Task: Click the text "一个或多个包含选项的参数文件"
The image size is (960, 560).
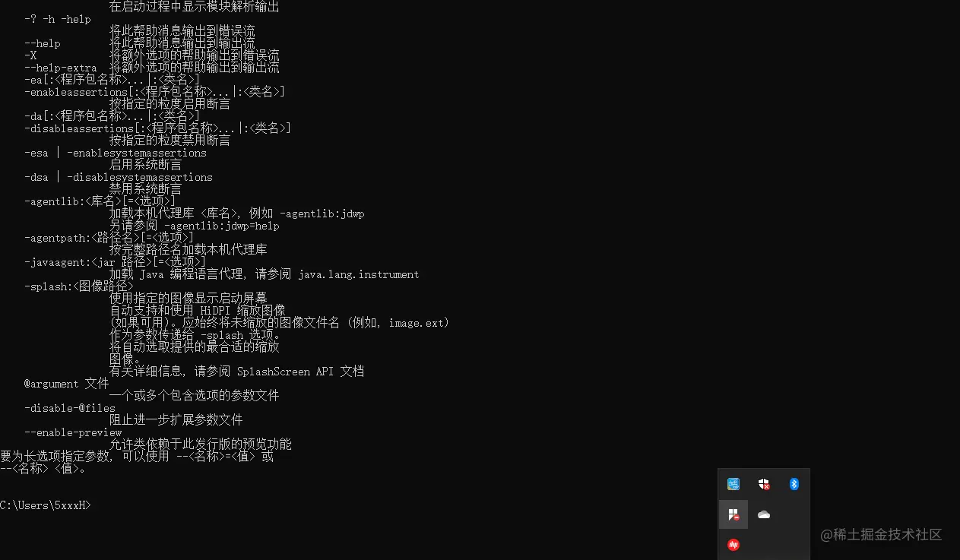Action: coord(194,396)
